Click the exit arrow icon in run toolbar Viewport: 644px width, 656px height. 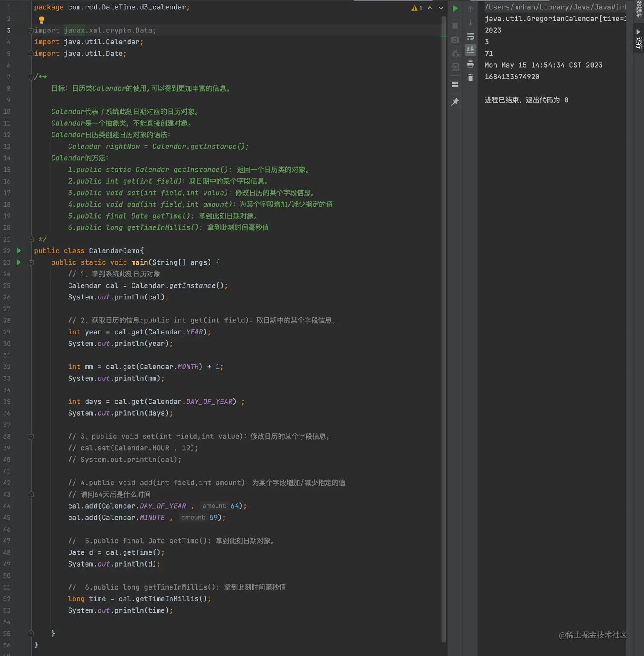[x=455, y=67]
